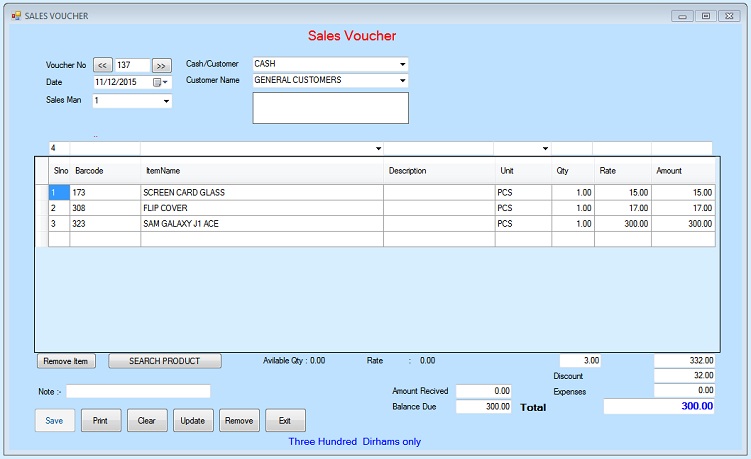751x459 pixels.
Task: Click the Remove Item button
Action: click(x=67, y=361)
